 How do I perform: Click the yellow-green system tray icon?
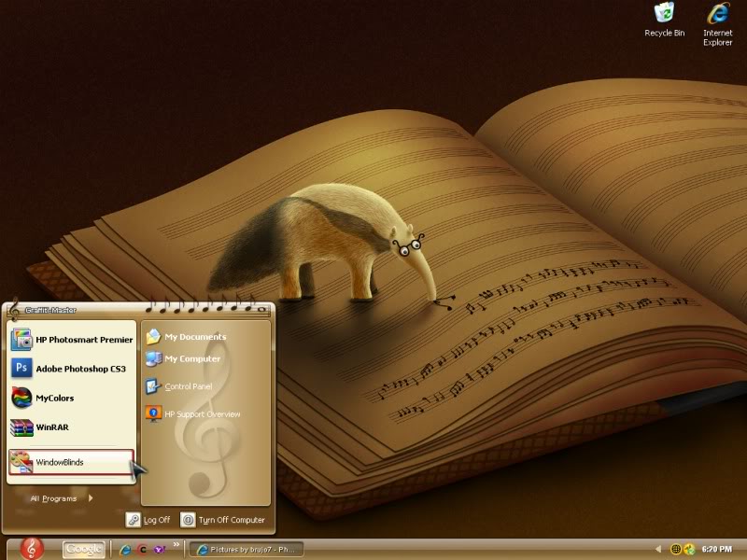689,549
